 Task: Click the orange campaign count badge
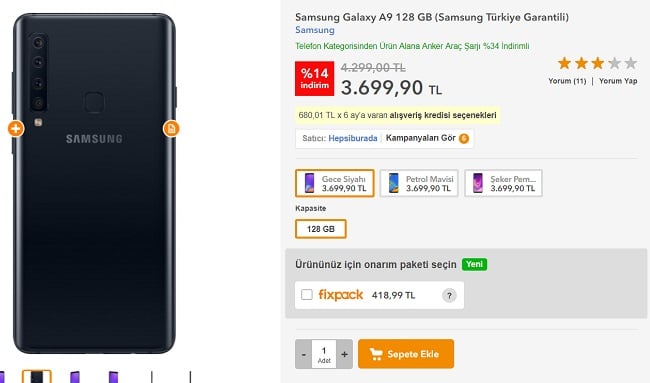click(464, 138)
